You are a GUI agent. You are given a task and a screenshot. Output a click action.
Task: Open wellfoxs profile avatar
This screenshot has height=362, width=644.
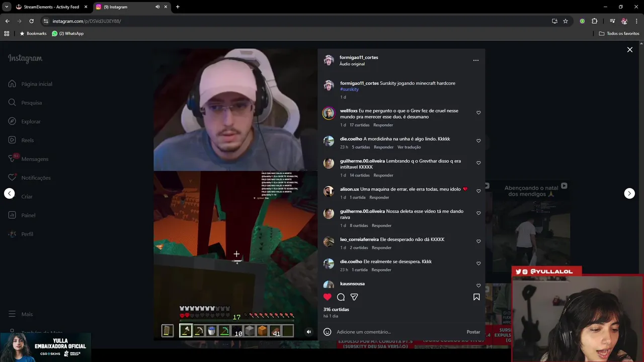tap(329, 113)
